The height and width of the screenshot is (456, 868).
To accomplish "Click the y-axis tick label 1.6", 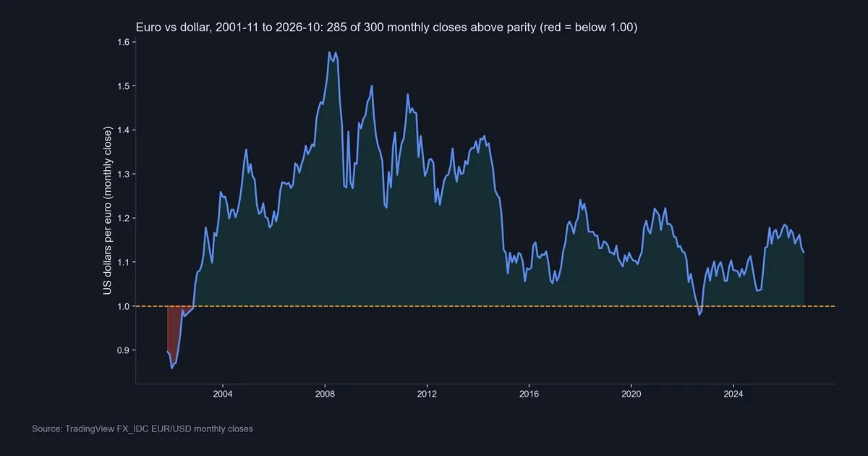I will (x=123, y=42).
